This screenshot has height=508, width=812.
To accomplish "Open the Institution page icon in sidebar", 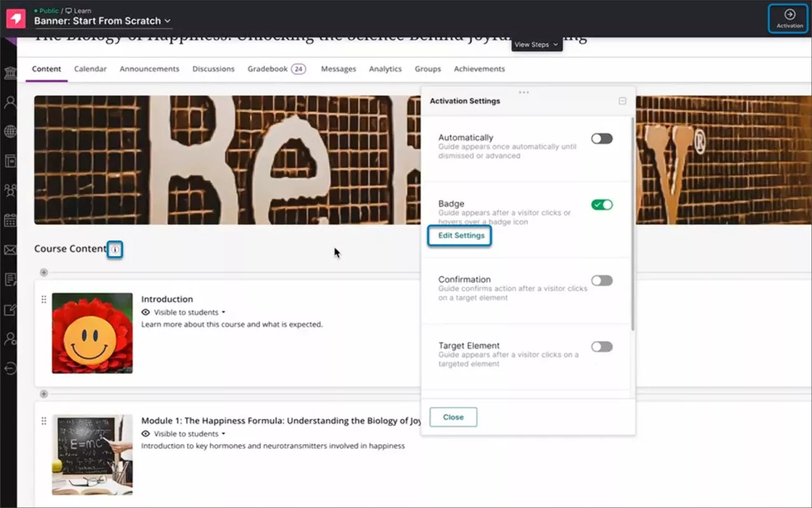I will click(x=11, y=72).
